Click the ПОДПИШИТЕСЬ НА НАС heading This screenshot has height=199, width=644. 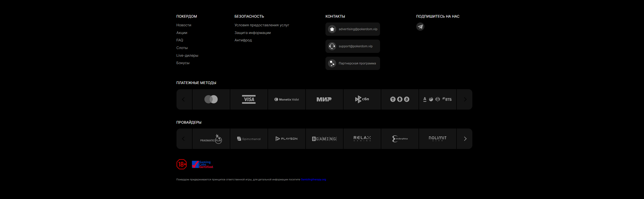tap(438, 16)
